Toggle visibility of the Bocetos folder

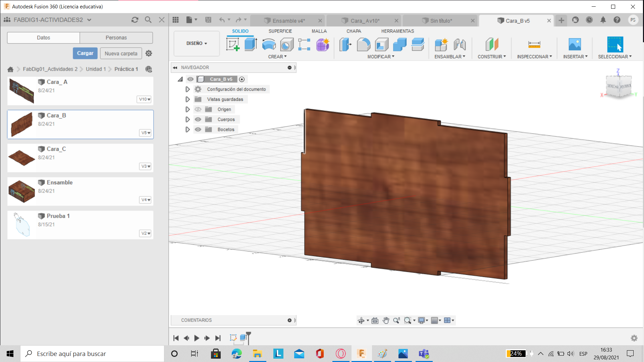198,129
